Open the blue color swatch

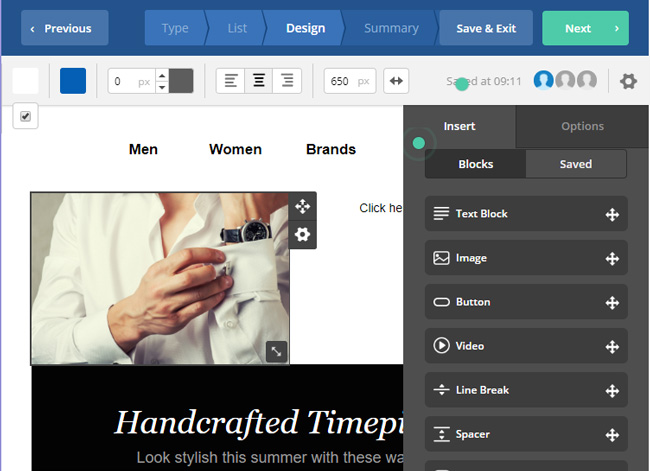click(73, 81)
